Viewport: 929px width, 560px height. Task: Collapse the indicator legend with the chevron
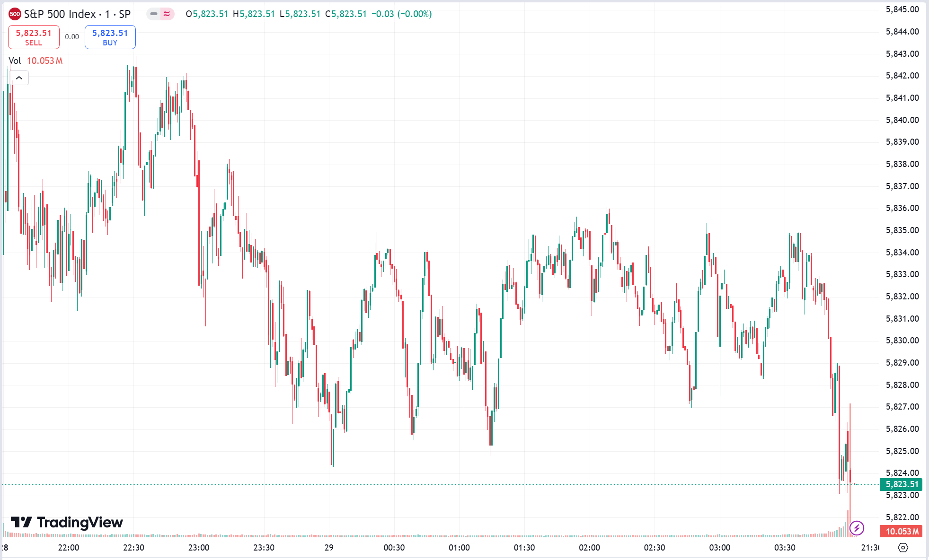coord(19,78)
